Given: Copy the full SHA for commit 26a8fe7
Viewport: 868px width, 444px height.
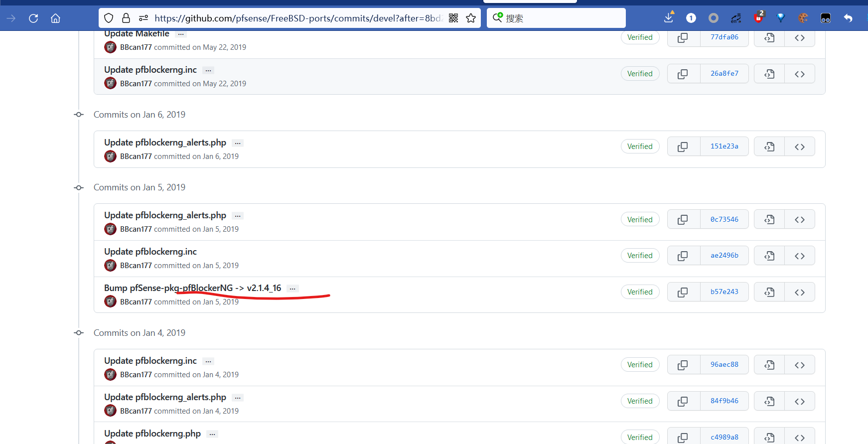Looking at the screenshot, I should [x=683, y=74].
